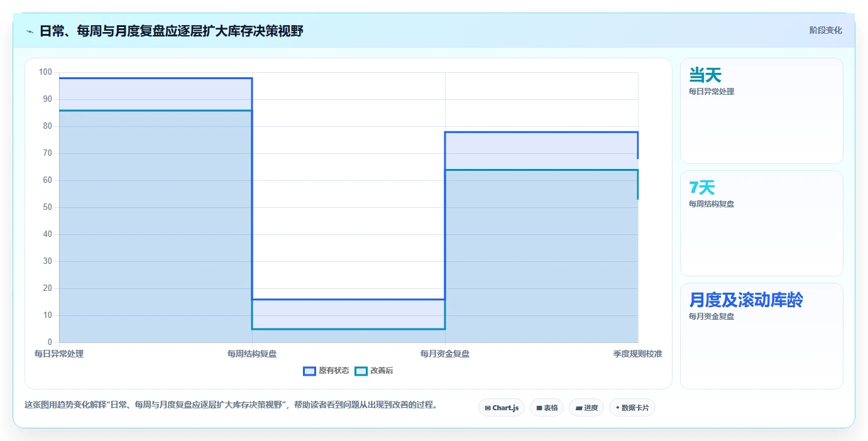Select the 进度 tag pill
868x441 pixels.
point(586,408)
